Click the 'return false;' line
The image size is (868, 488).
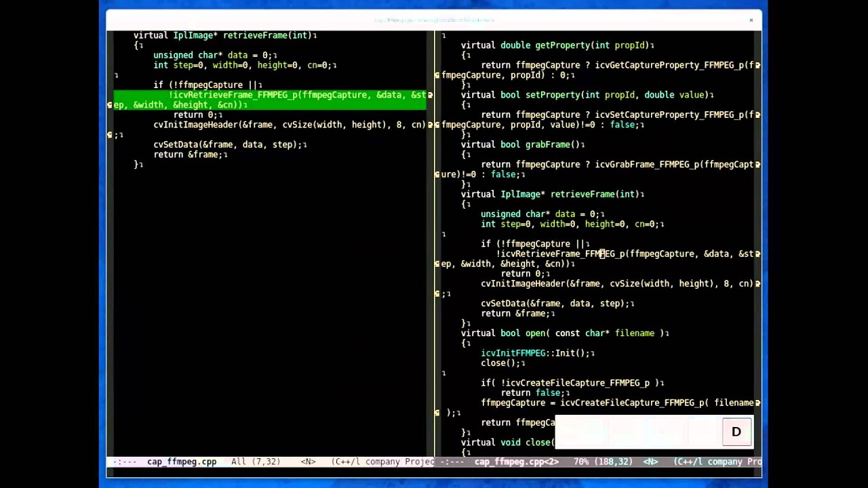(532, 392)
